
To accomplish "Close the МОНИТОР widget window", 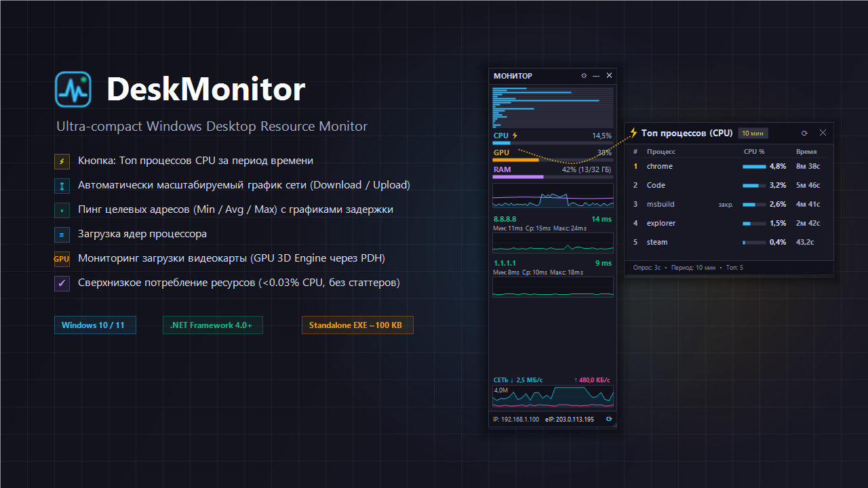I will pos(609,75).
